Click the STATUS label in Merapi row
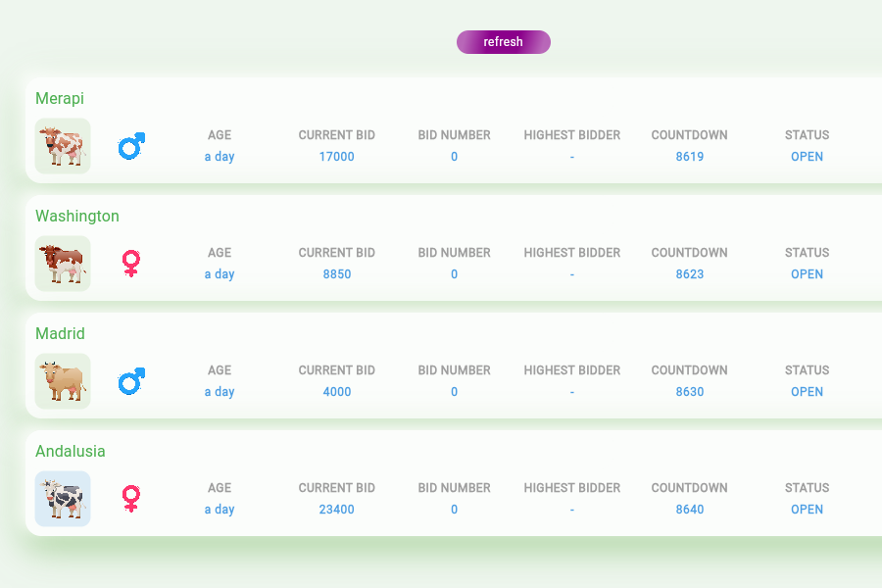 point(808,135)
